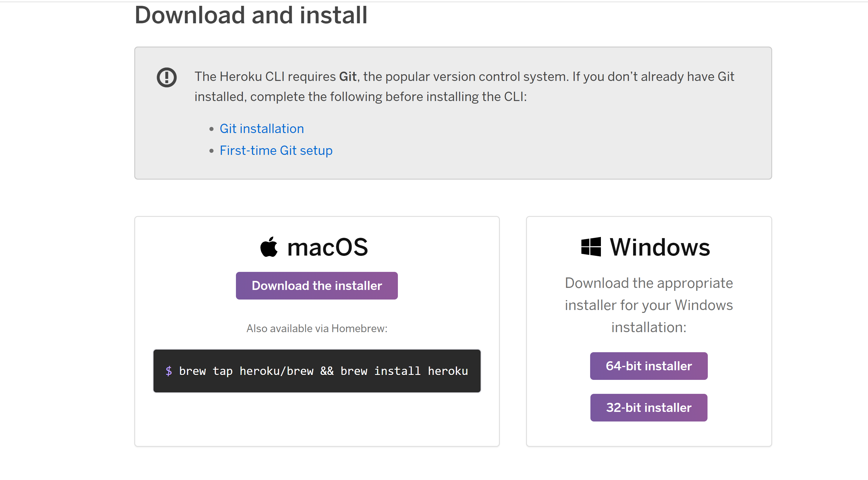Viewport: 868px width, 480px height.
Task: Click macOS Download the installer button
Action: (x=316, y=286)
